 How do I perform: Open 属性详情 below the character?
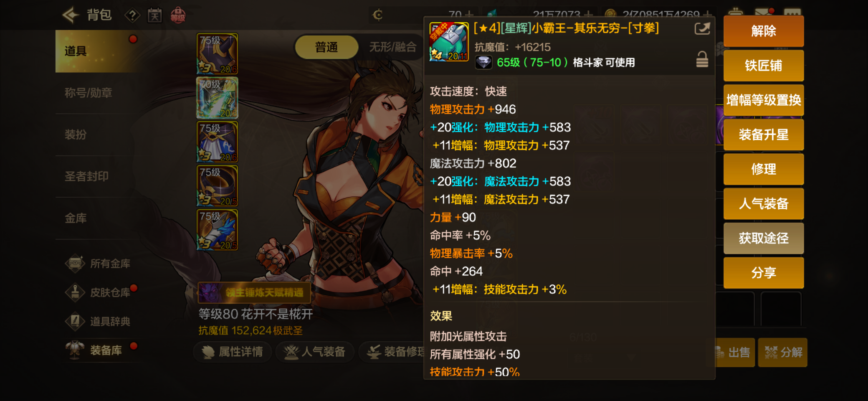click(232, 352)
